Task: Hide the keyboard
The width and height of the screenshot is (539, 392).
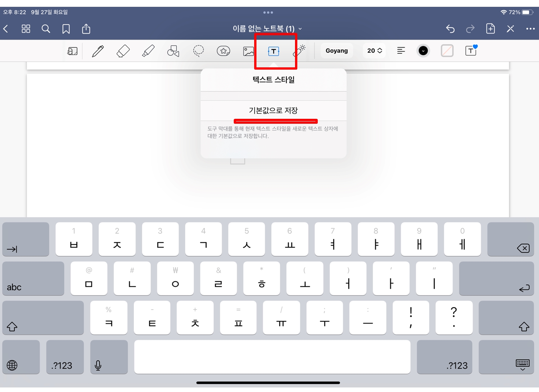Action: tap(506, 357)
